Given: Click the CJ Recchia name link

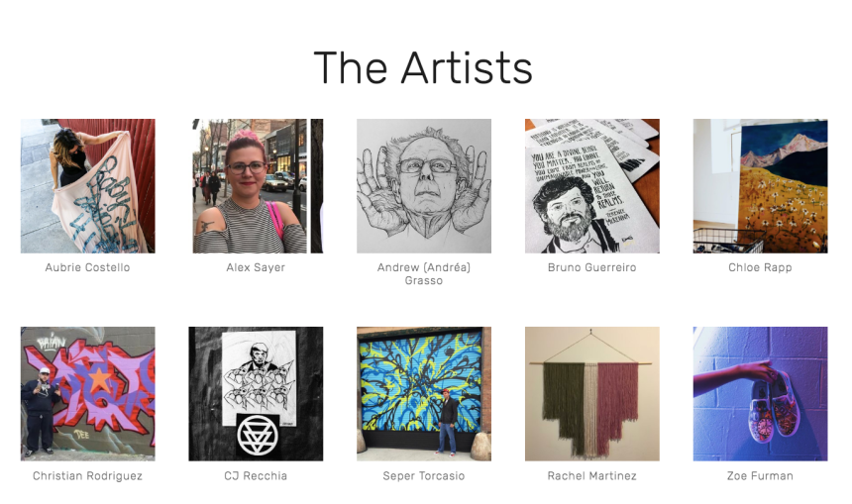Looking at the screenshot, I should 256,475.
